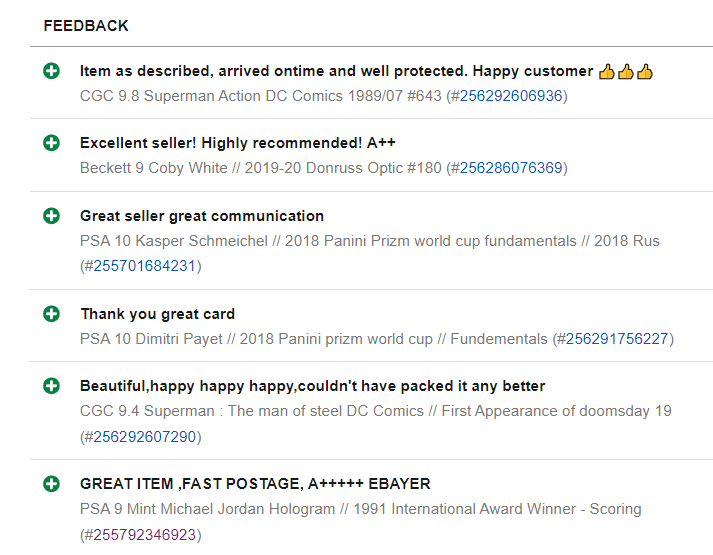The image size is (713, 555).
Task: Click green plus icon by "Thank you great card"
Action: point(52,314)
